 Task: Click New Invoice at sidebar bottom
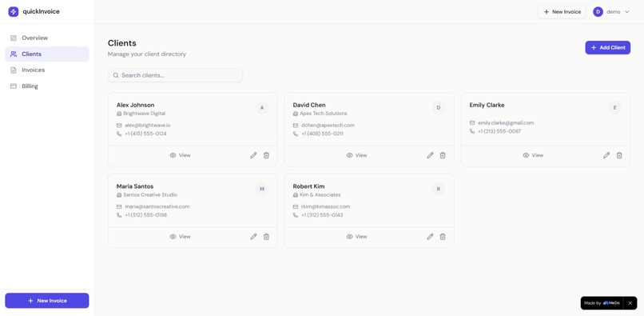point(47,301)
